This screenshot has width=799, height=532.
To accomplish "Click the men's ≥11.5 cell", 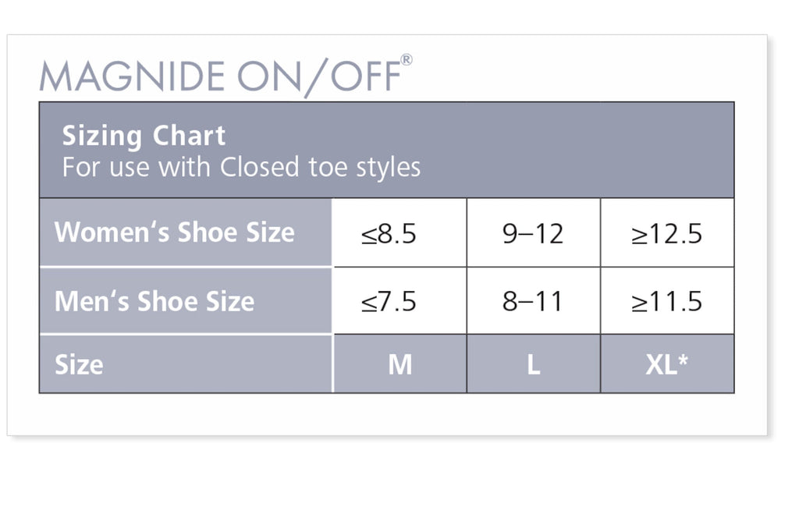I will click(666, 302).
